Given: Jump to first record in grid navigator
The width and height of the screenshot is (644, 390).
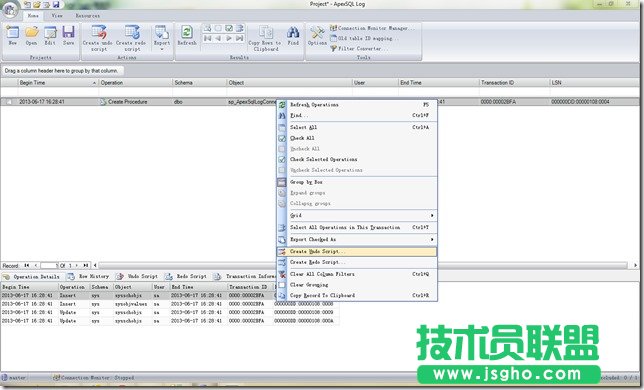Looking at the screenshot, I should pos(27,266).
